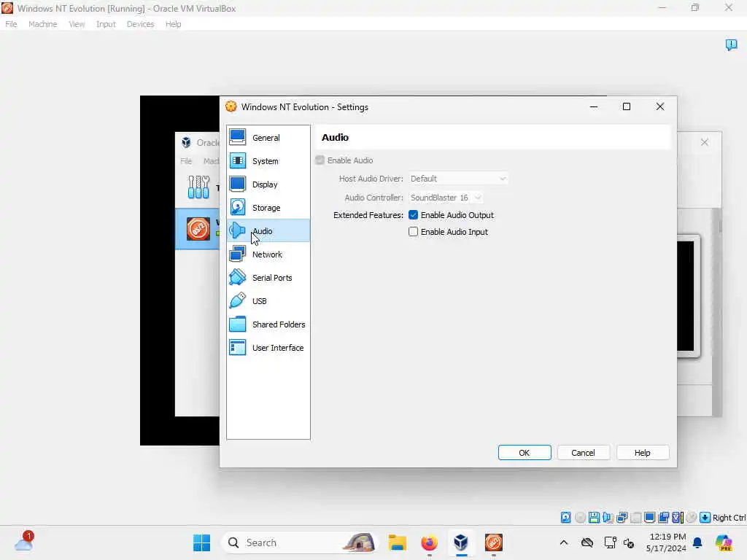This screenshot has height=560, width=747.
Task: Open the Machine menu
Action: point(43,24)
